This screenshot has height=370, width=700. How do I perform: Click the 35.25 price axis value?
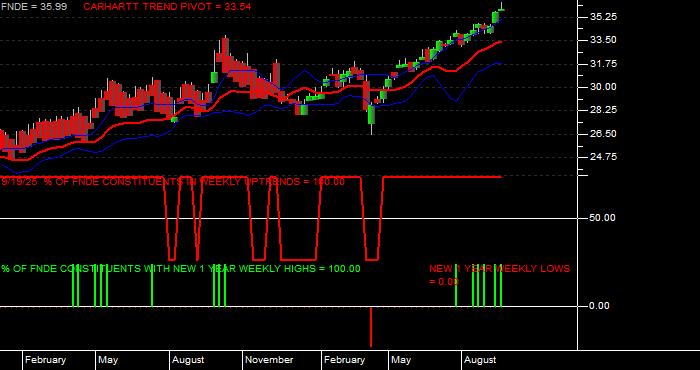(603, 17)
